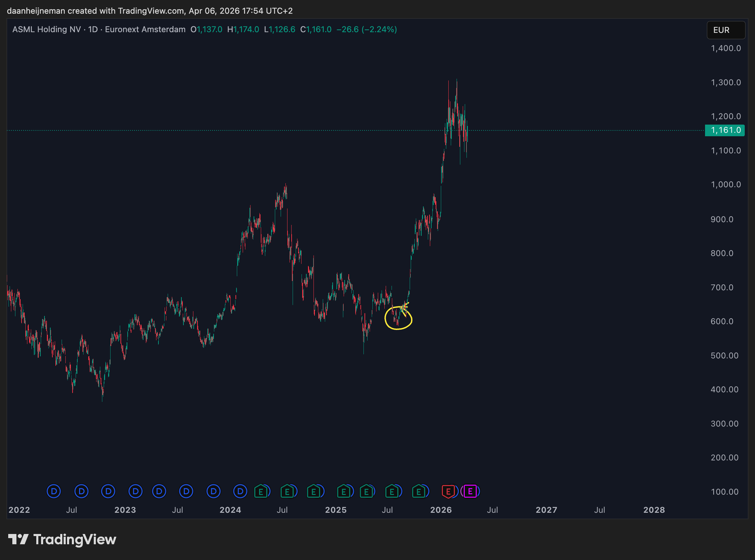Click the 2022 label on the time axis
Image resolution: width=755 pixels, height=560 pixels.
point(19,510)
